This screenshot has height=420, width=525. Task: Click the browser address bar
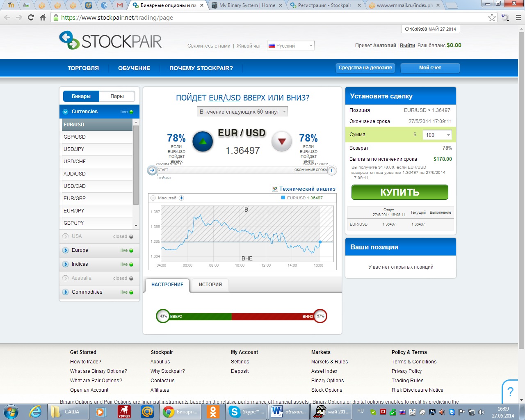point(274,18)
